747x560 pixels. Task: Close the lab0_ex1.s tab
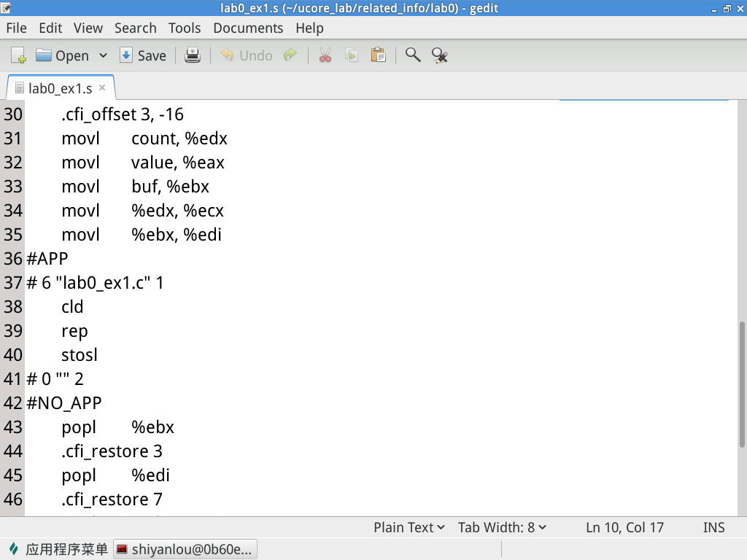[101, 87]
